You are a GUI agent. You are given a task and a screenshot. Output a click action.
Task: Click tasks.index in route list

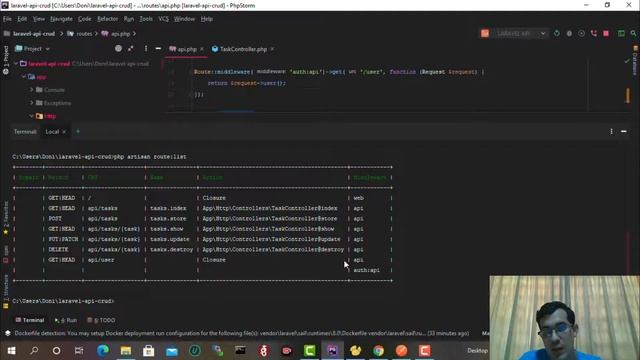tap(168, 208)
